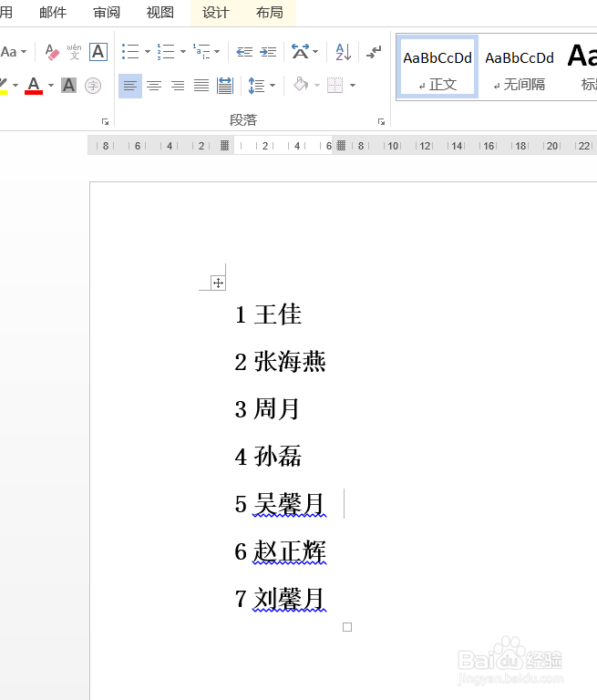This screenshot has width=597, height=700.
Task: Open Bullets dropdown arrow
Action: (148, 52)
